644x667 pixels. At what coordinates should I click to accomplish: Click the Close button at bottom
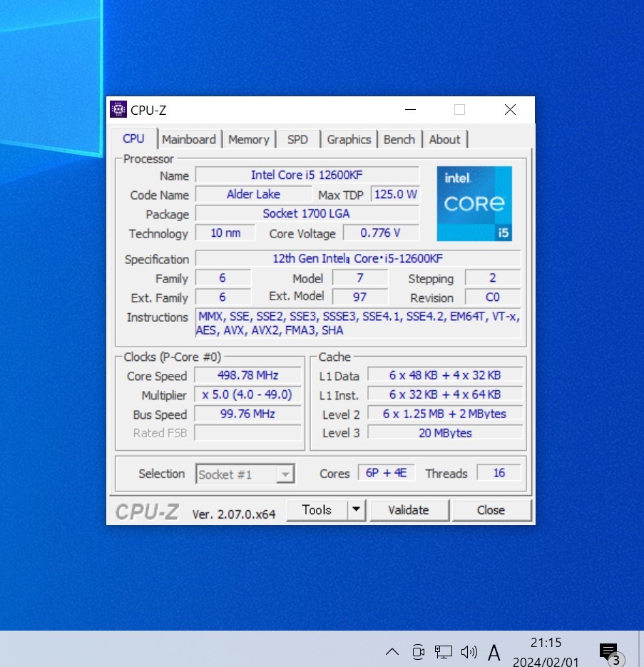point(491,510)
